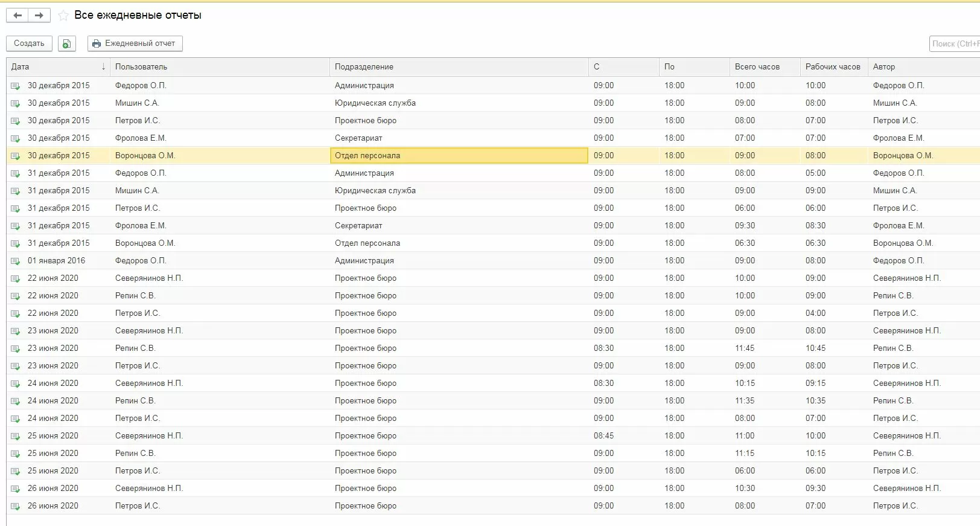Select the highlighted 'Отдел персонала' cell for 30 декабря 2015
This screenshot has width=980, height=526.
click(x=459, y=156)
